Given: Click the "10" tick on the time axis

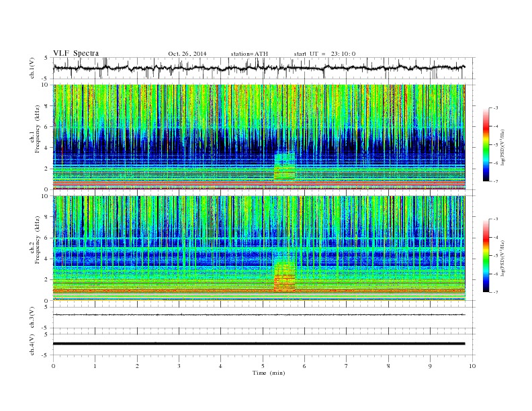Looking at the screenshot, I should tap(472, 366).
